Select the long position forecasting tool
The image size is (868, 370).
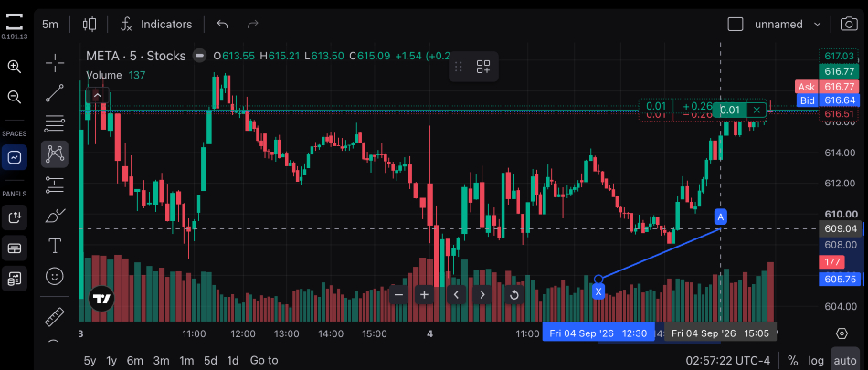(x=55, y=185)
